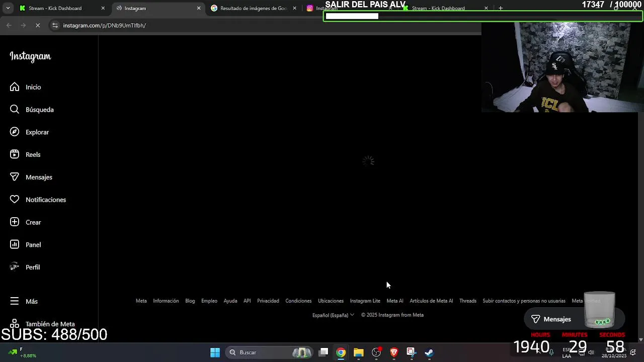Open taskbar stocks widget showing +8,88%
The image size is (644, 362).
pos(23,352)
